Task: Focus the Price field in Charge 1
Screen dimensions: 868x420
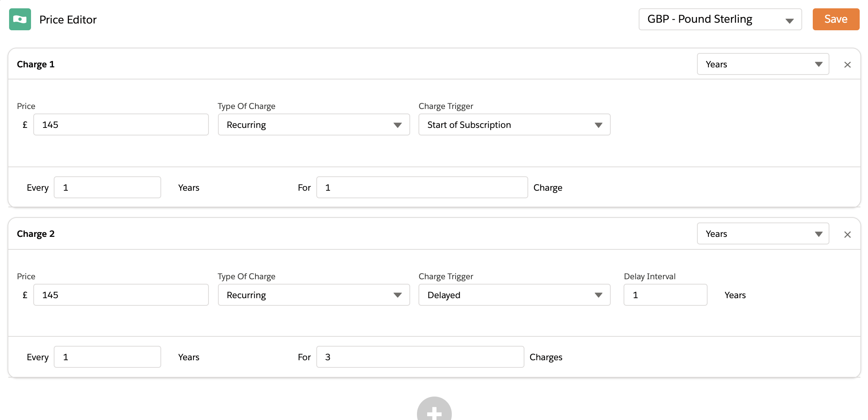Action: pyautogui.click(x=121, y=125)
